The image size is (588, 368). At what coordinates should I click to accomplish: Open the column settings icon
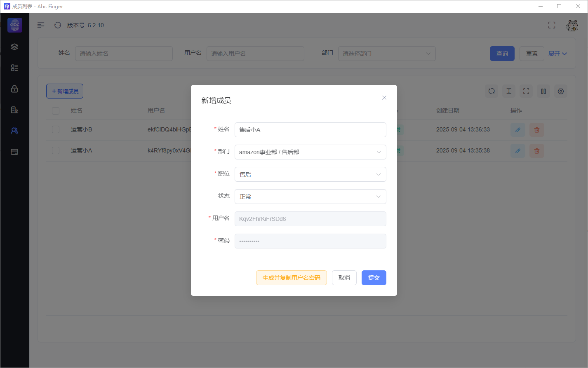[543, 91]
